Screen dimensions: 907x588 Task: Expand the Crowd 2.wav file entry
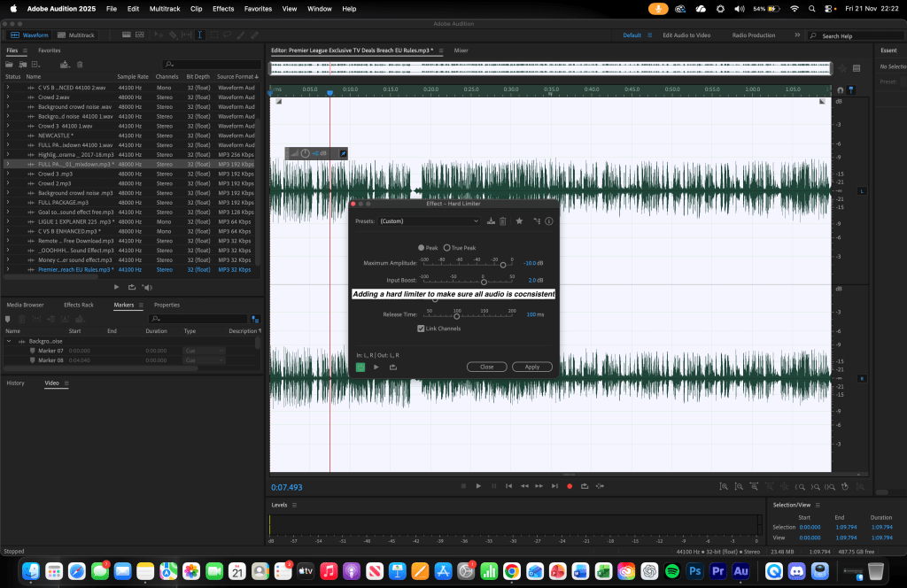click(7, 97)
